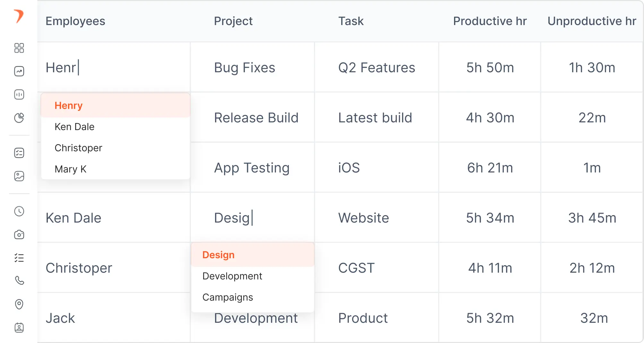Select Design in the project suggestions
Viewport: 644px width, 343px height.
point(253,255)
